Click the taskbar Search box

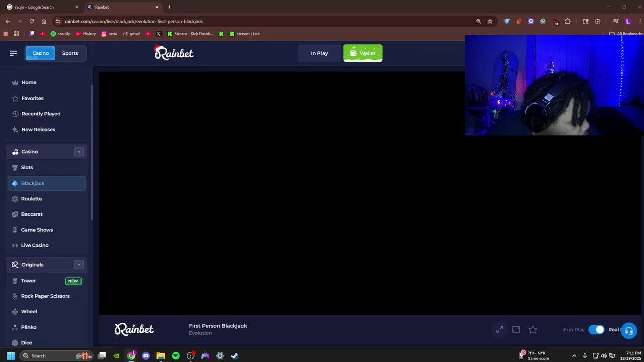click(56, 356)
